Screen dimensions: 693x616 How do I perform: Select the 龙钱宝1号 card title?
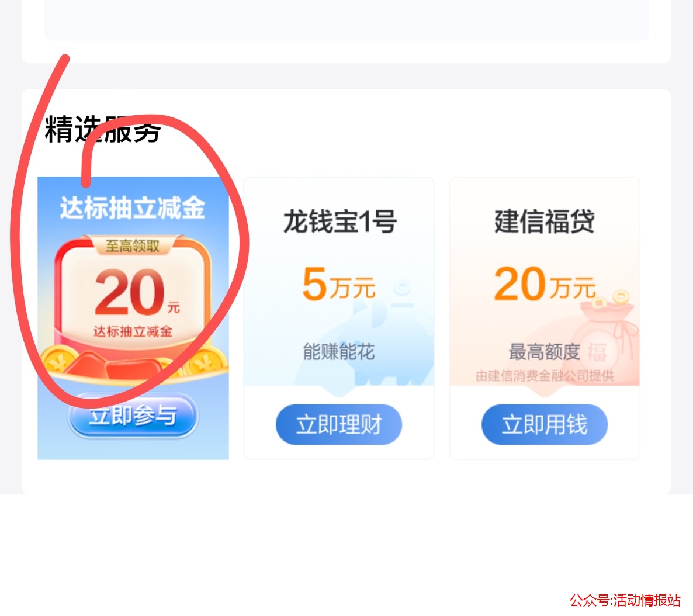[x=339, y=221]
